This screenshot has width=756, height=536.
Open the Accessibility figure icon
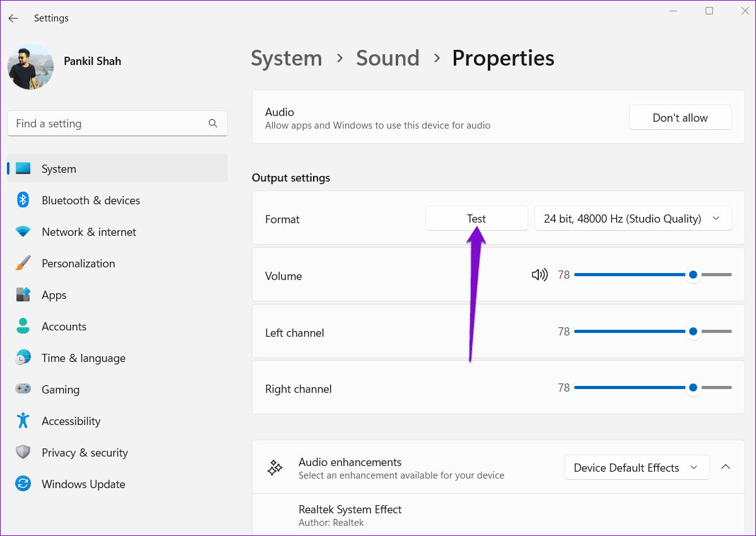[23, 421]
